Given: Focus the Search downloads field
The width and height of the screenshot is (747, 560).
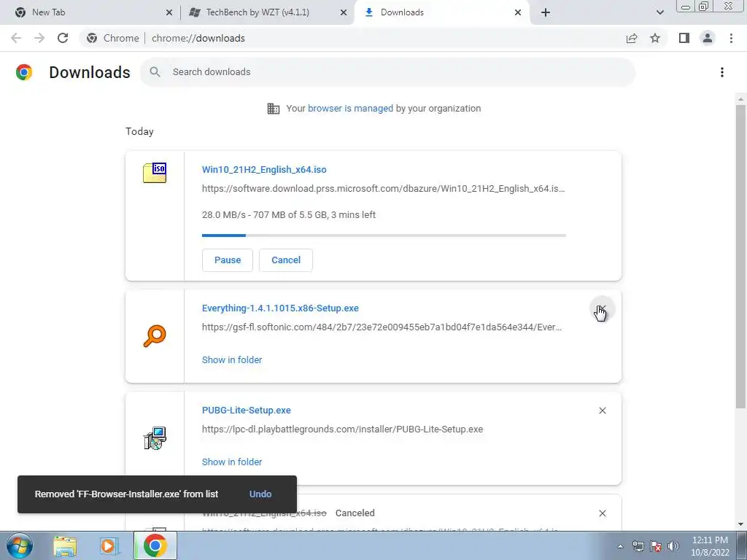Looking at the screenshot, I should [388, 72].
